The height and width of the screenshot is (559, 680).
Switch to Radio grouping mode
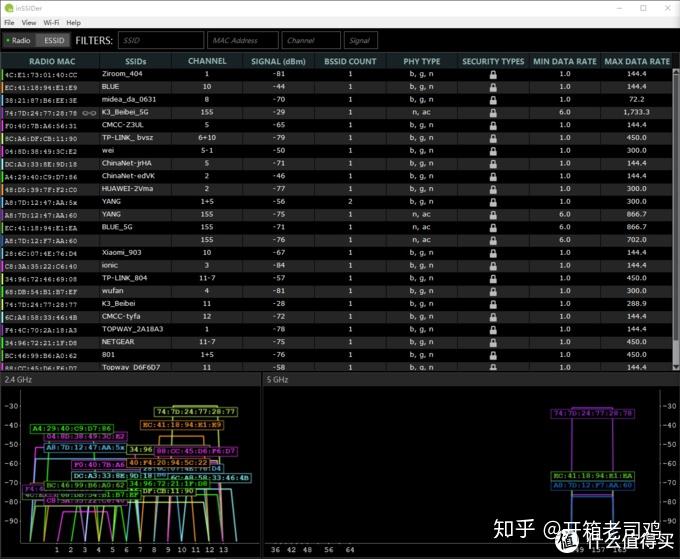click(x=18, y=40)
